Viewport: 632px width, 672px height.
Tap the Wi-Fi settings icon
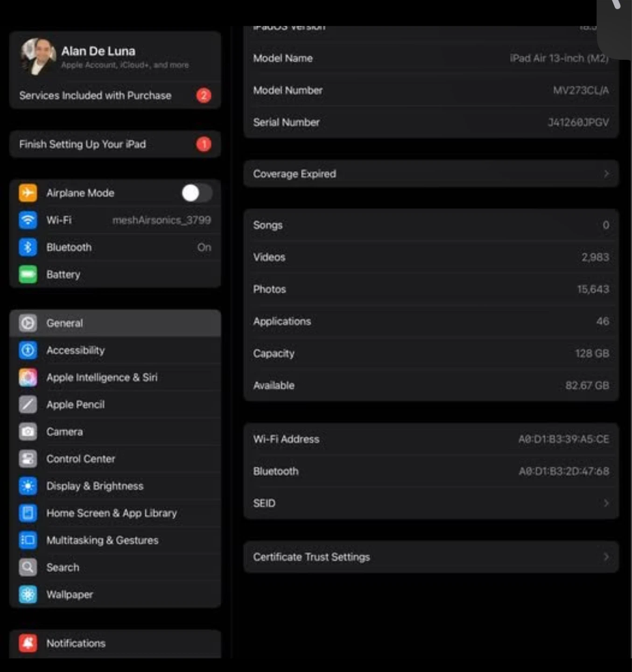coord(28,220)
